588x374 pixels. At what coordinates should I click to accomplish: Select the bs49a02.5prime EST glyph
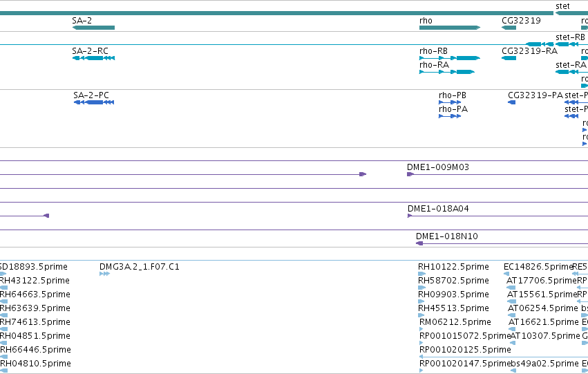(x=513, y=371)
